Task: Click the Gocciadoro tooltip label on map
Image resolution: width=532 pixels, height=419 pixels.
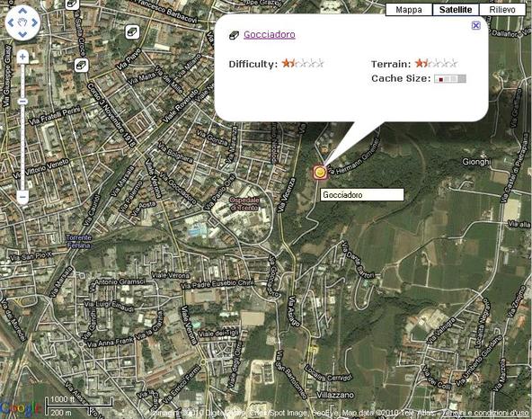Action: [362, 194]
